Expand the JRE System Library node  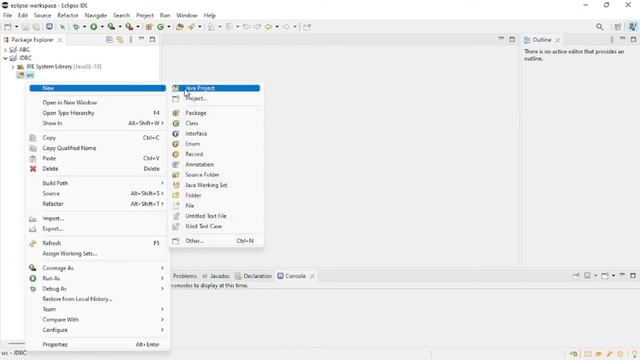coord(13,67)
